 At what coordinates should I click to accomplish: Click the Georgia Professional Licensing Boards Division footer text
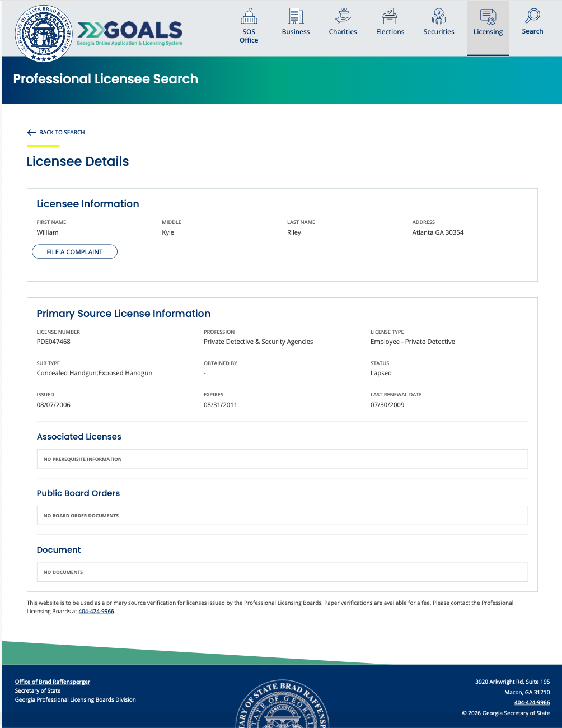(x=76, y=699)
